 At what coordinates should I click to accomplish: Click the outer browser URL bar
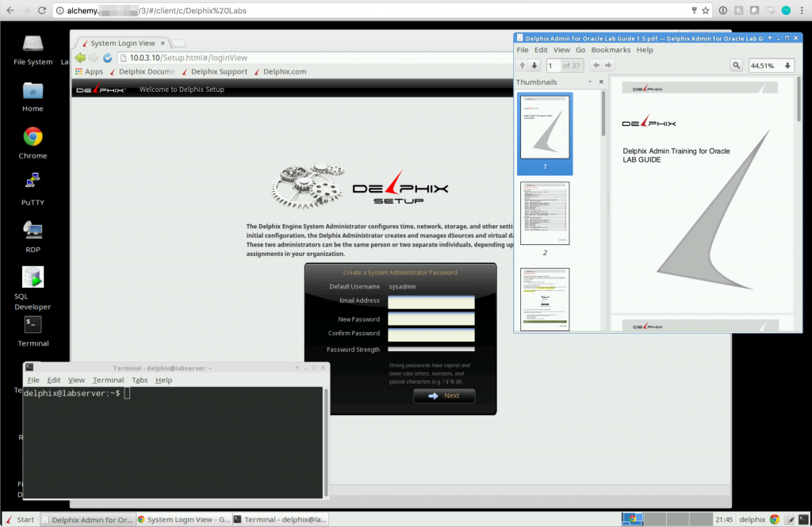(x=381, y=10)
